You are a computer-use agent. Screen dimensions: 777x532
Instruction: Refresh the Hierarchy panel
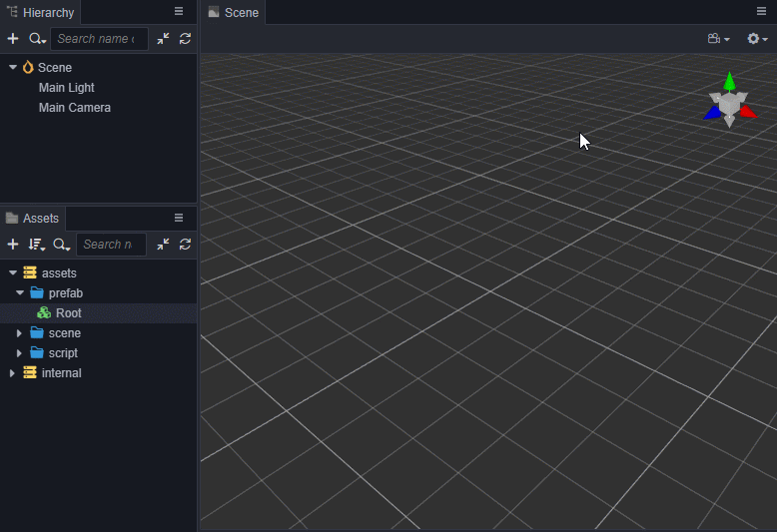coord(185,39)
